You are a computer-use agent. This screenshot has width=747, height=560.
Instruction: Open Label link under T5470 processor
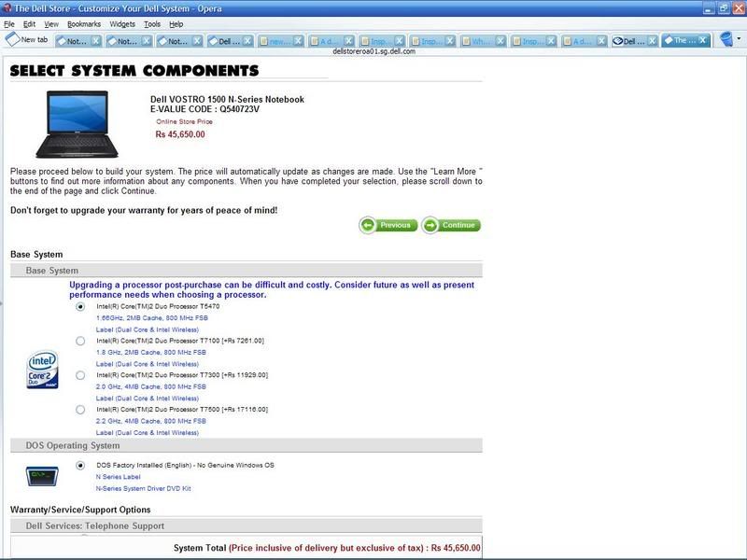148,329
